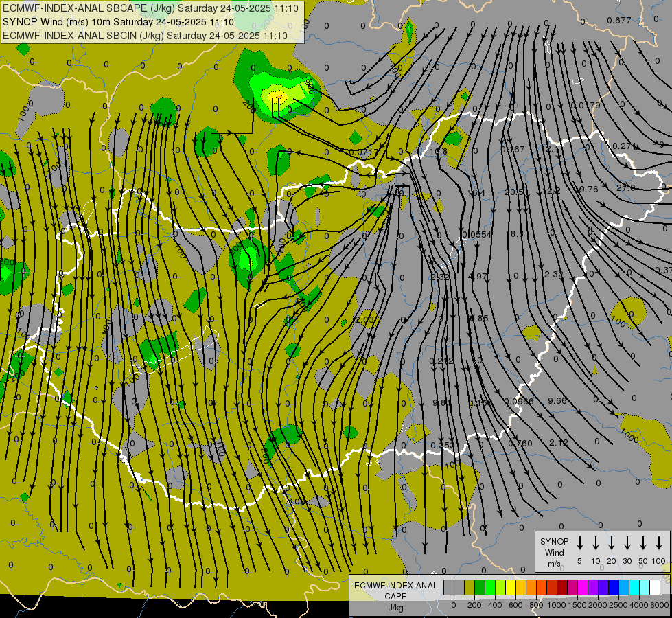Click the map value 0.353
Viewport: 672px width, 618px height.
coord(442,445)
